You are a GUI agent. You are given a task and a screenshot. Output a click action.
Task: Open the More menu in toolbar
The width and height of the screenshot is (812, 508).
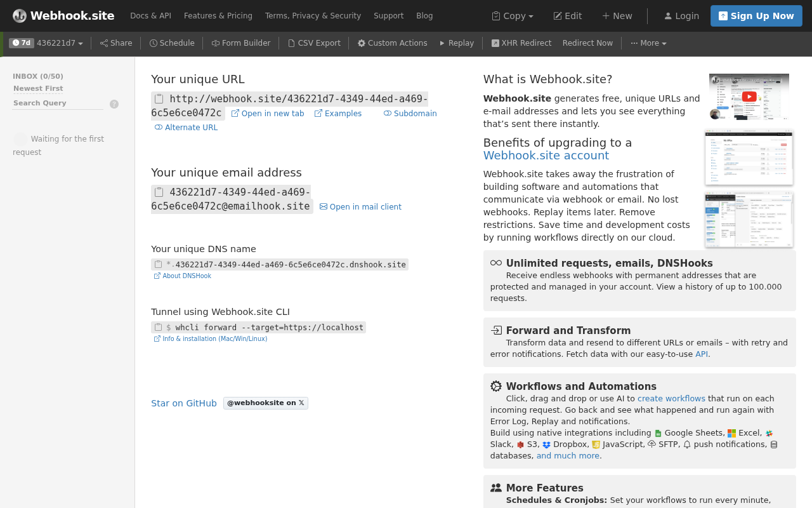click(648, 43)
